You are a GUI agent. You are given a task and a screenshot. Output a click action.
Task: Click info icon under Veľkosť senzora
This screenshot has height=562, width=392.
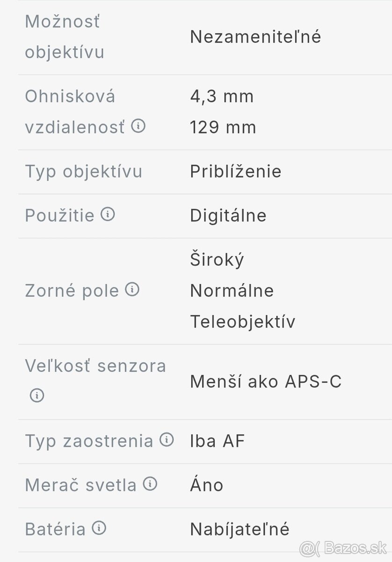click(x=37, y=395)
